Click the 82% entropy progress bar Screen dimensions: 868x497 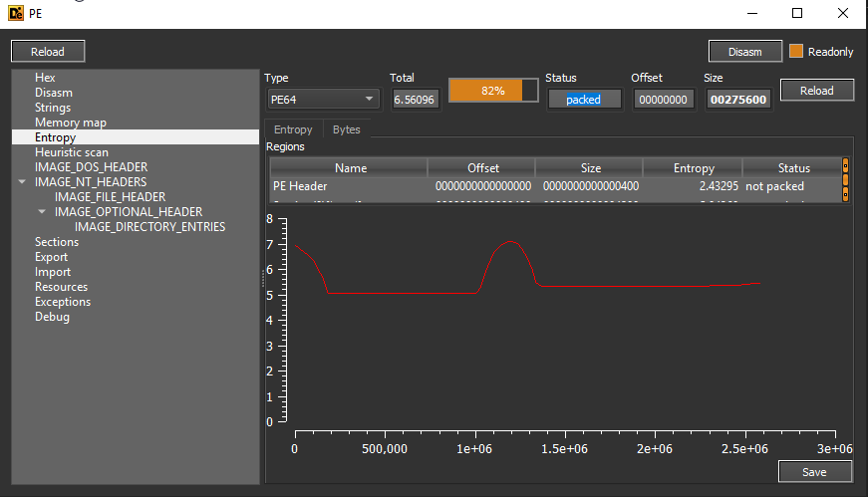[493, 91]
